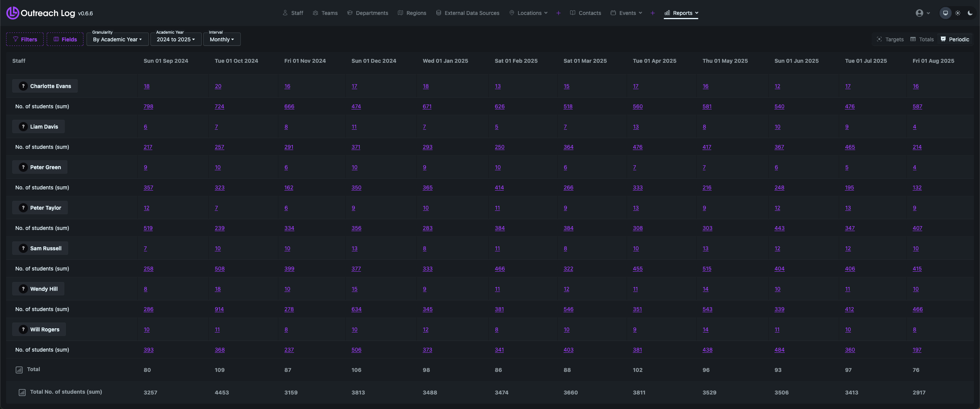Image resolution: width=980 pixels, height=409 pixels.
Task: Select system theme monitor icon
Action: 946,13
